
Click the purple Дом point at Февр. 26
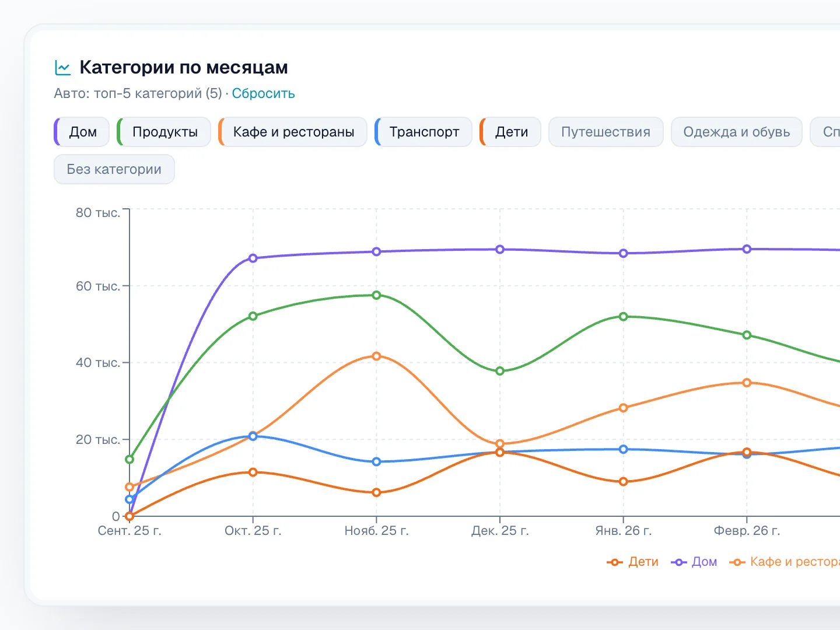click(747, 249)
